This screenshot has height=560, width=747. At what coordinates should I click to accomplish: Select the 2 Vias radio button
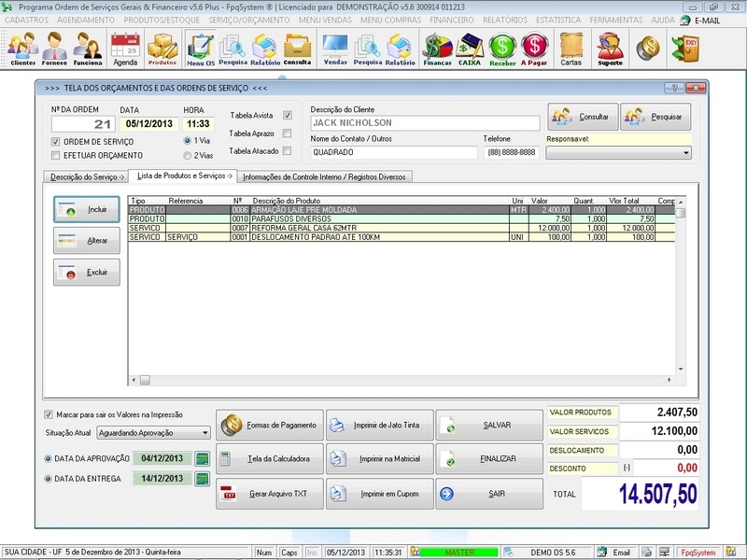pos(189,155)
